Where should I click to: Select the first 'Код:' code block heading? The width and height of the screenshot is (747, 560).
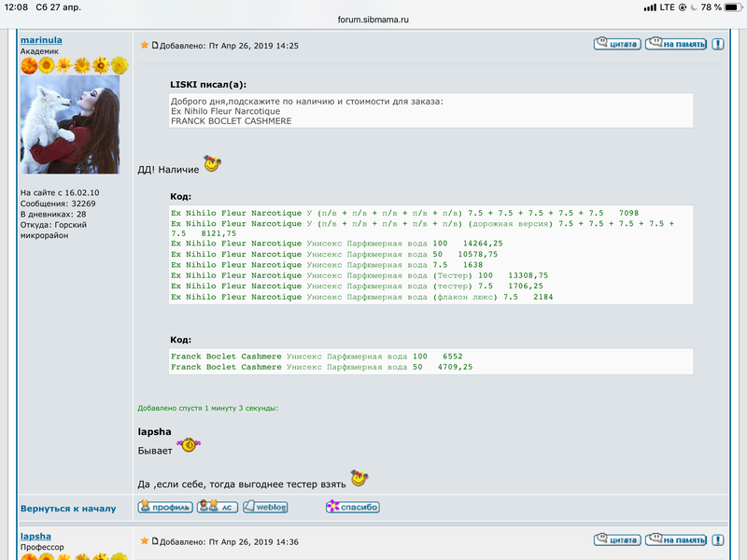coord(180,197)
